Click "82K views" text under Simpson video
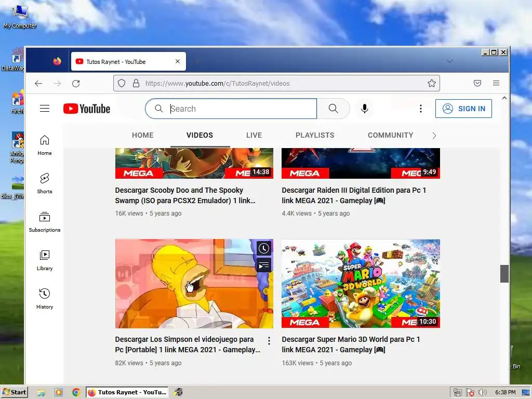The height and width of the screenshot is (399, 532). click(x=129, y=363)
